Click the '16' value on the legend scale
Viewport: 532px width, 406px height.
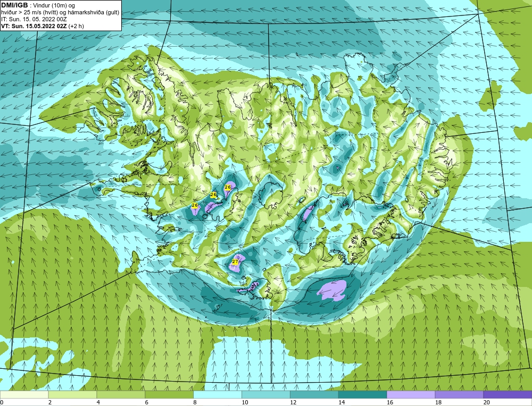click(x=390, y=402)
